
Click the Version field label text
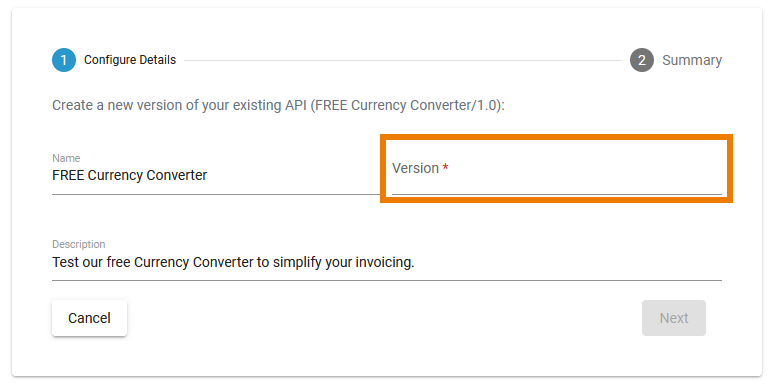[415, 168]
